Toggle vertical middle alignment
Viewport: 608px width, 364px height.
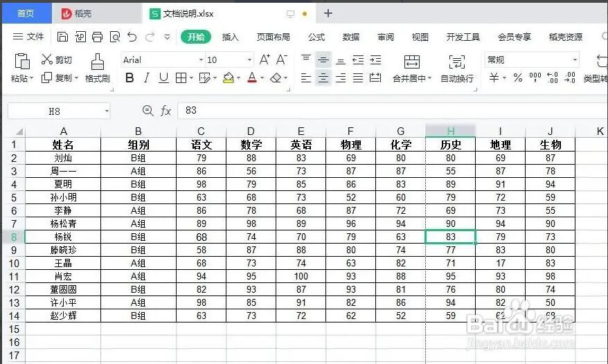tap(323, 60)
